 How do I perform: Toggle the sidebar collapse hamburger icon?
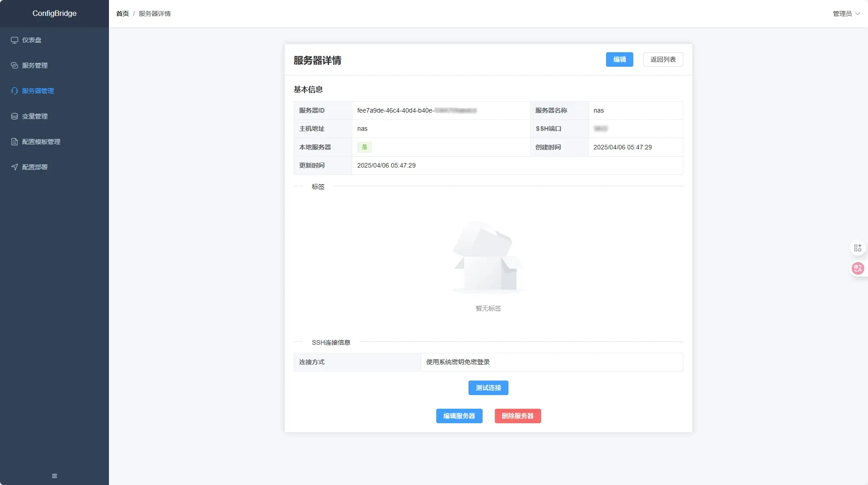click(x=54, y=475)
